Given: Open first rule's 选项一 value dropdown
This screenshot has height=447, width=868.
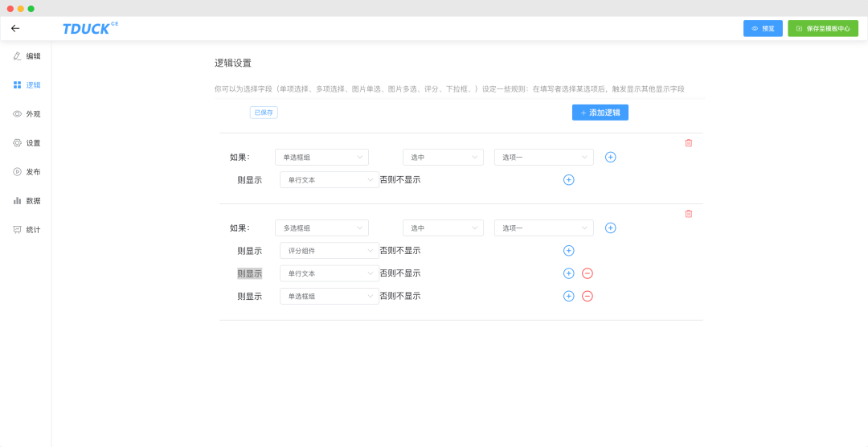Looking at the screenshot, I should 543,158.
